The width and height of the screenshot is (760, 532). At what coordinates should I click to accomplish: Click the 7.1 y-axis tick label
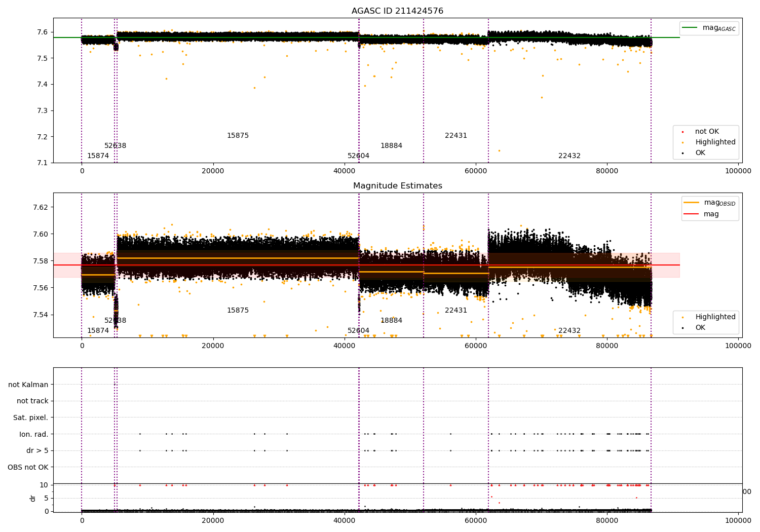43,163
